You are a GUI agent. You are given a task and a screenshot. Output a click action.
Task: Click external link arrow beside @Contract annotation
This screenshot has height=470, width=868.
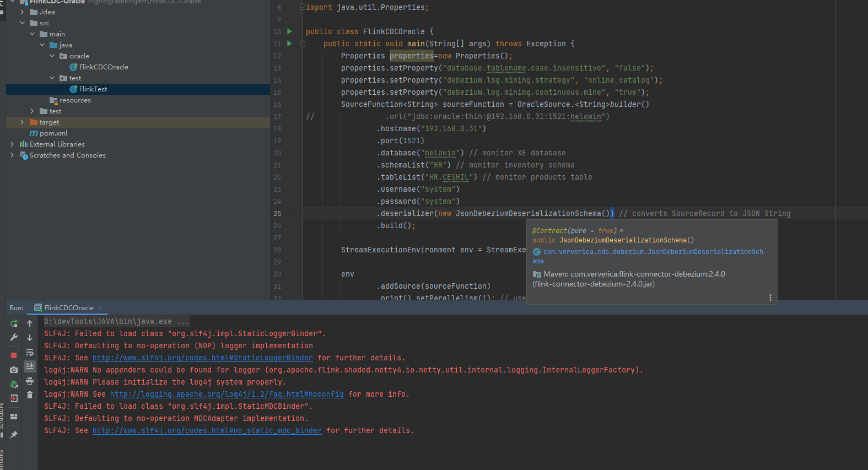tap(621, 231)
